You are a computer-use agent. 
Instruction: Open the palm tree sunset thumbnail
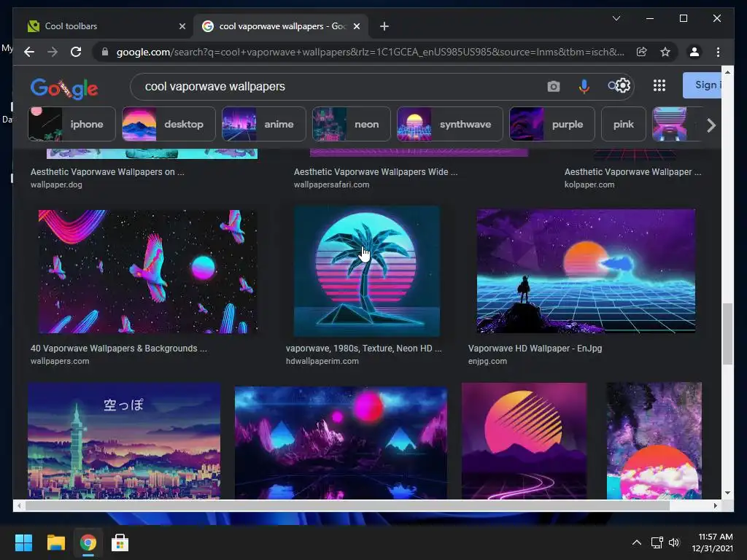pyautogui.click(x=367, y=271)
